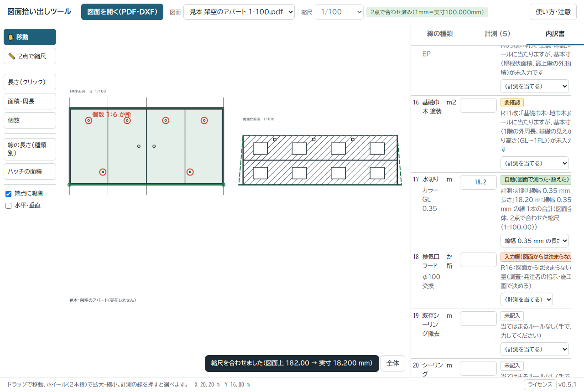Image resolution: width=584 pixels, height=392 pixels.
Task: Click the 要確認 status badge
Action: tap(512, 103)
